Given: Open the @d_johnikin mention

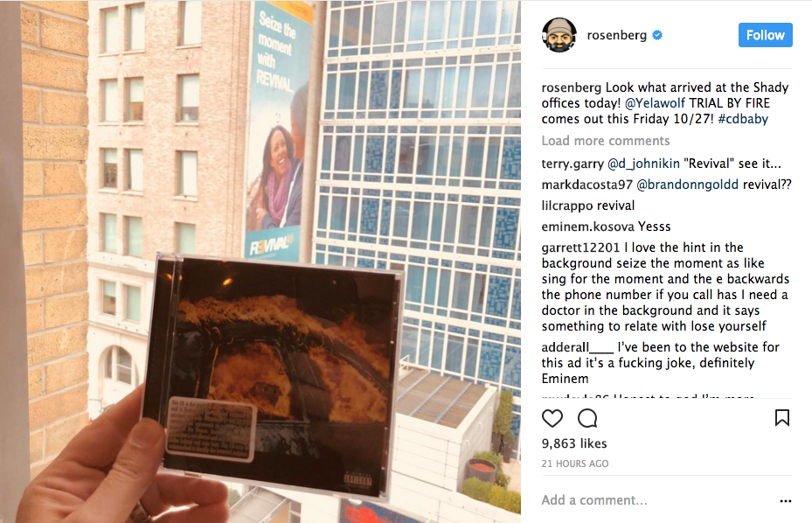Looking at the screenshot, I should [643, 164].
